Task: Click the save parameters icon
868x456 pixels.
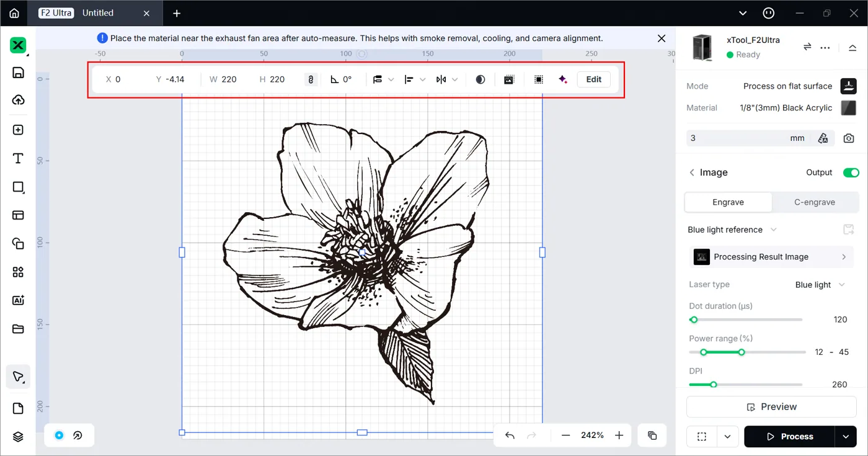Action: (849, 230)
